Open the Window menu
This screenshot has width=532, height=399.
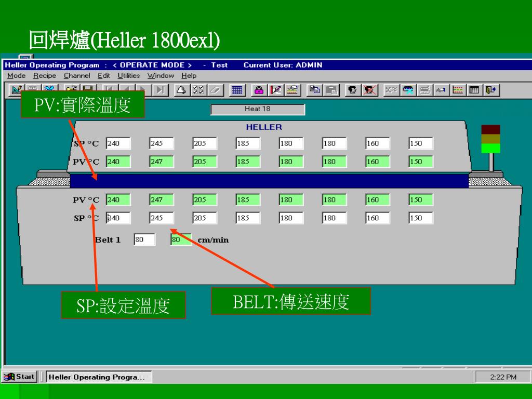tap(161, 76)
